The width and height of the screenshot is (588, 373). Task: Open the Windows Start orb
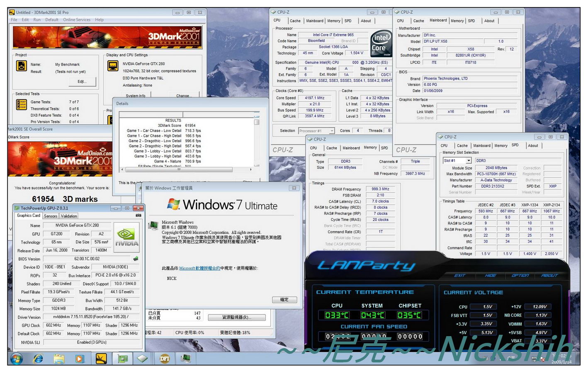[x=17, y=358]
